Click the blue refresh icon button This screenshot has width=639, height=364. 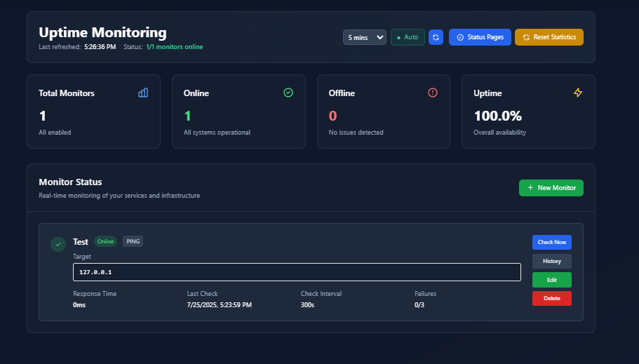click(x=436, y=37)
